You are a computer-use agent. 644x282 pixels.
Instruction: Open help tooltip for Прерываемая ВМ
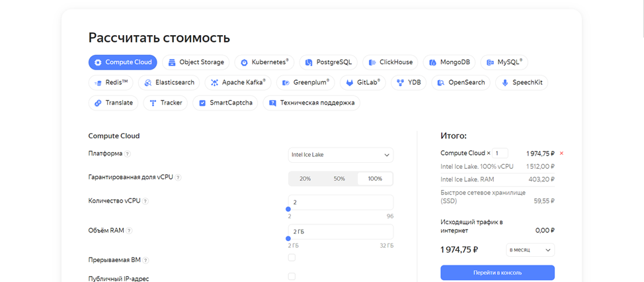pos(146,260)
